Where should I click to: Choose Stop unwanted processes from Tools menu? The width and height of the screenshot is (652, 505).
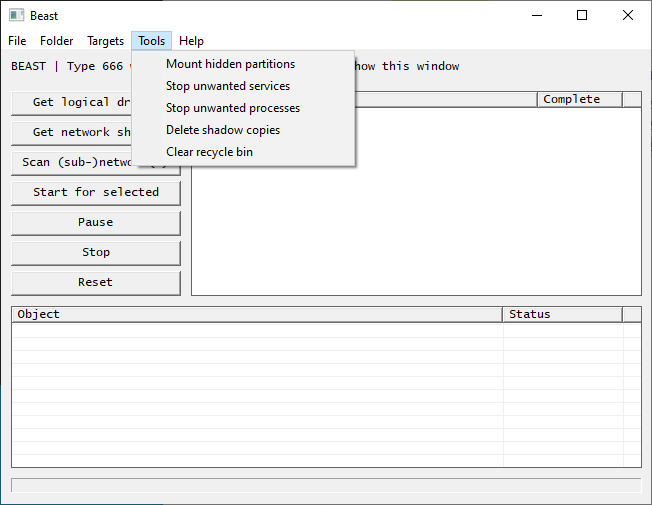pos(243,108)
